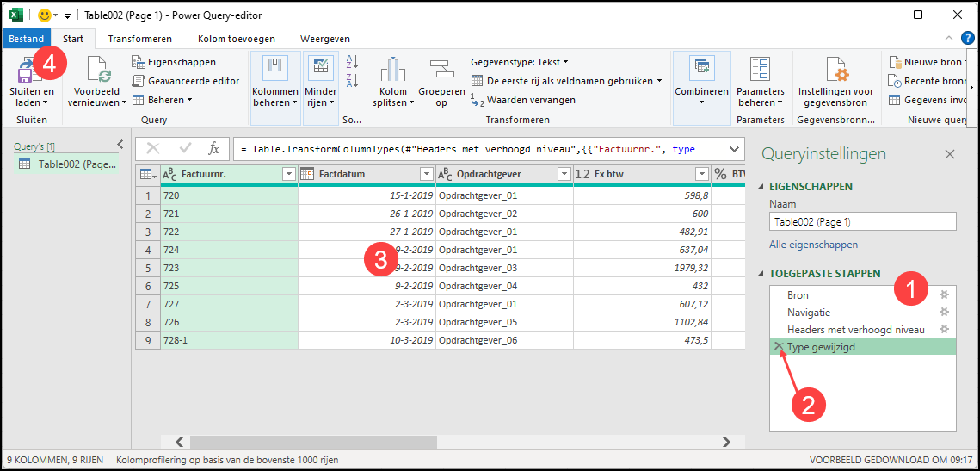Collapse the TOEGEPASTE STAPPEN section

click(761, 273)
